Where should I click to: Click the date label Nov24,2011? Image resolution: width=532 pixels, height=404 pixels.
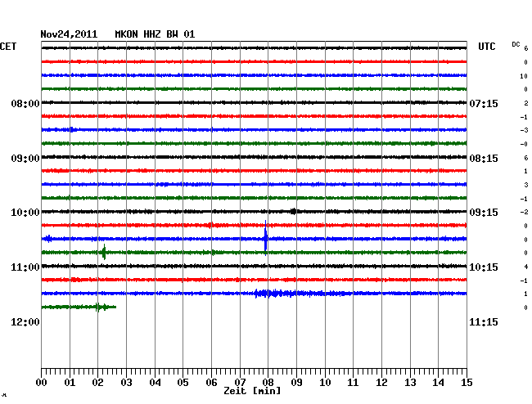coord(69,34)
